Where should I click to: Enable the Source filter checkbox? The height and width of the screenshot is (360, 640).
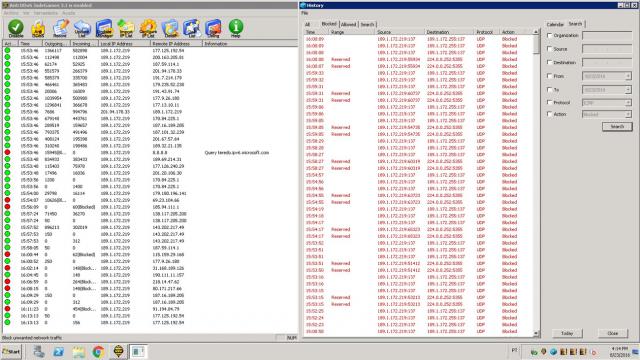pos(549,49)
